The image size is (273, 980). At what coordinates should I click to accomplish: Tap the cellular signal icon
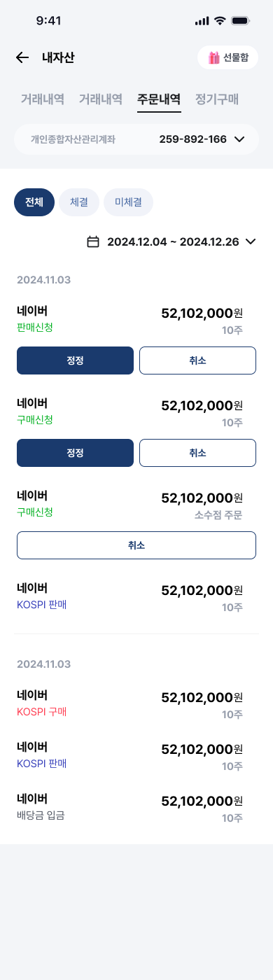[x=202, y=21]
